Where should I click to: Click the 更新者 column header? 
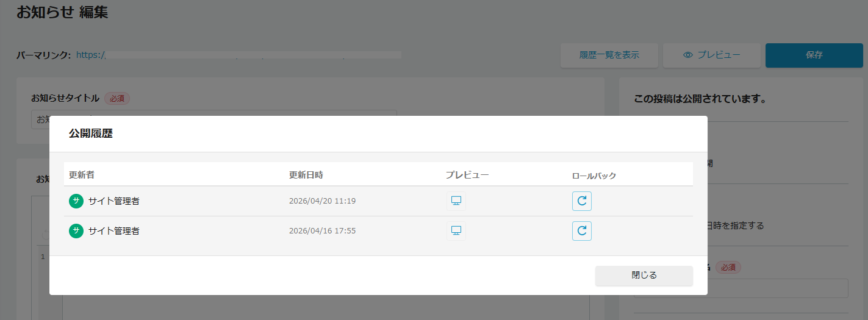(x=82, y=175)
